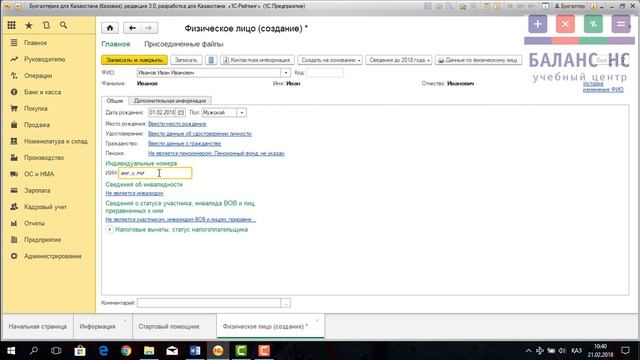Switch to Начальная страница tab
Image resolution: width=640 pixels, height=360 pixels.
point(38,327)
